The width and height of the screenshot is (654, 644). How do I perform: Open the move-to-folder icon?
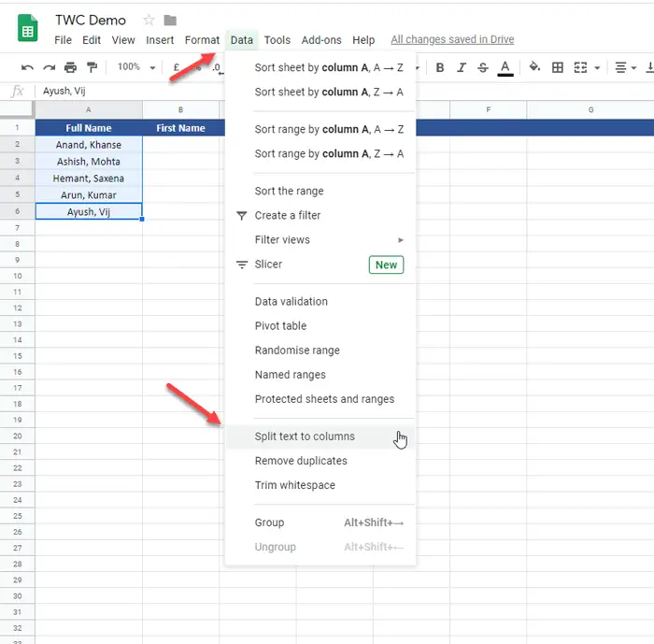point(170,20)
